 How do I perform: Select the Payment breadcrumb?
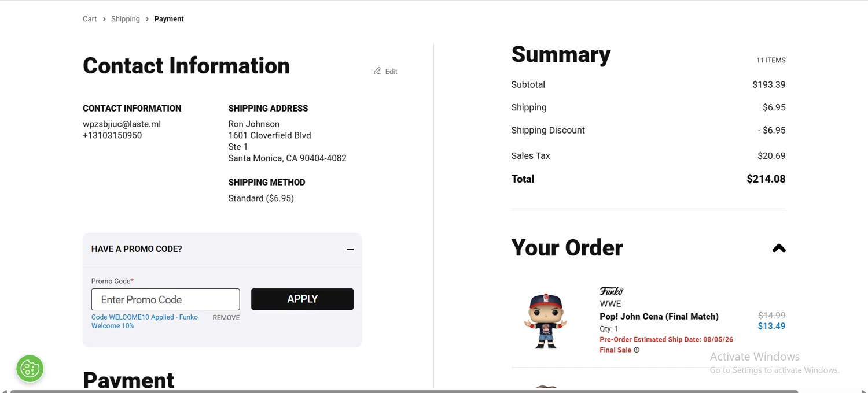[169, 19]
